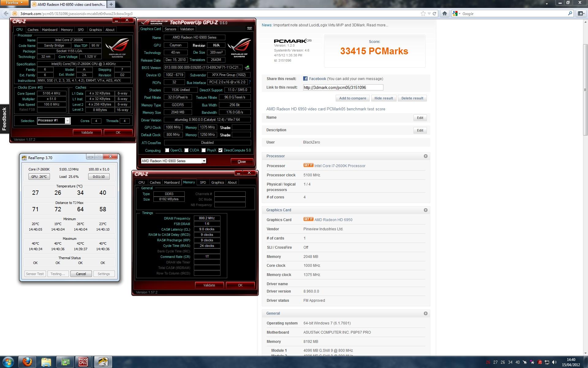Toggle the DirectCompute 5.0 checkbox
This screenshot has height=368, width=588.
pos(220,150)
